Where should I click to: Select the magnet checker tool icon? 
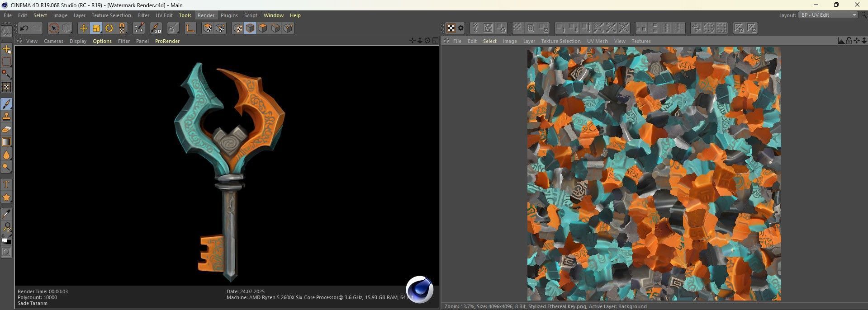click(122, 28)
